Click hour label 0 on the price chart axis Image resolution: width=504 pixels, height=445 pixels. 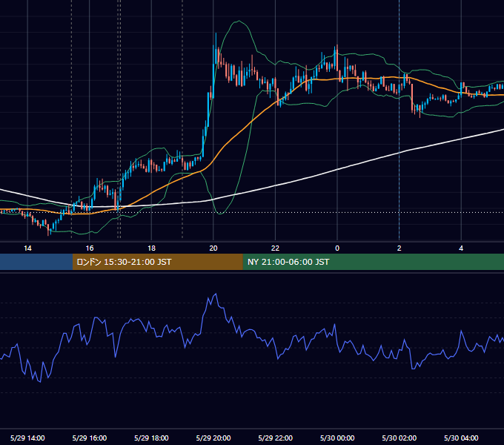click(337, 248)
